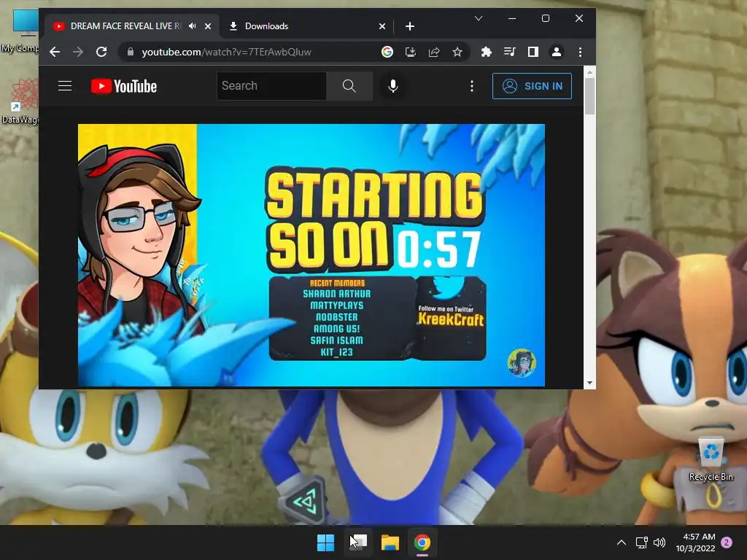This screenshot has width=747, height=560.
Task: Click the Chrome taskbar icon
Action: 422,542
